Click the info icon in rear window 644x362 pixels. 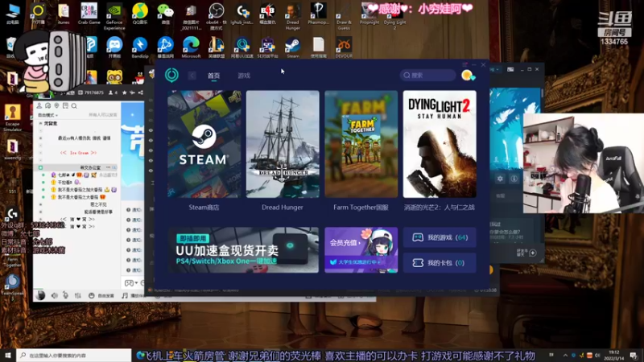click(x=514, y=179)
